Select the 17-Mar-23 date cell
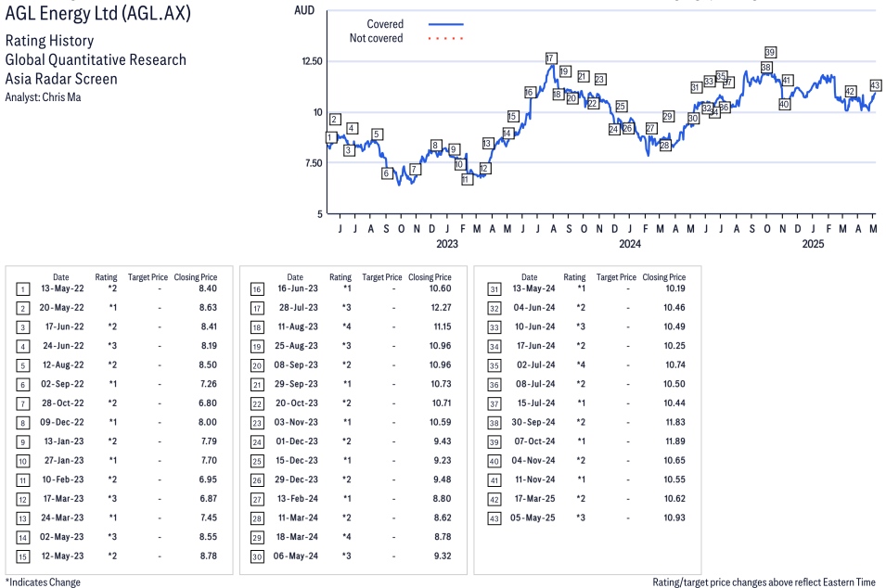This screenshot has height=588, width=886. click(63, 499)
